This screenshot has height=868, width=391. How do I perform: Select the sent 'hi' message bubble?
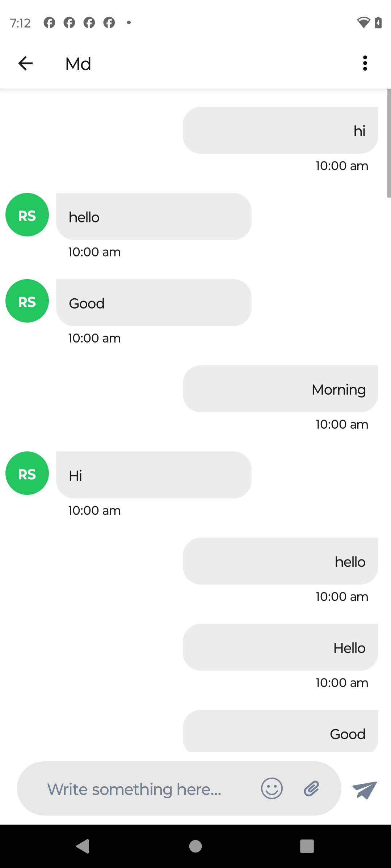[x=281, y=130]
